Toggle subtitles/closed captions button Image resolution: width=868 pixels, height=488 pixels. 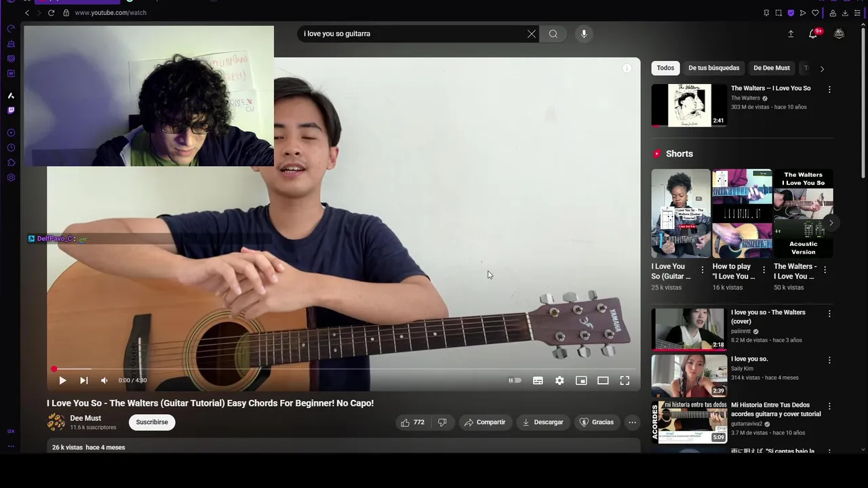538,381
